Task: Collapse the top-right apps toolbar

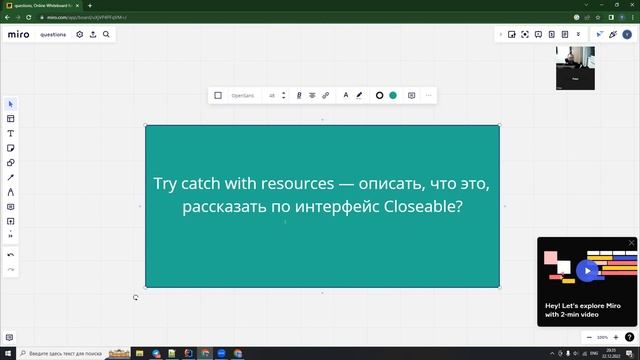Action: point(501,35)
